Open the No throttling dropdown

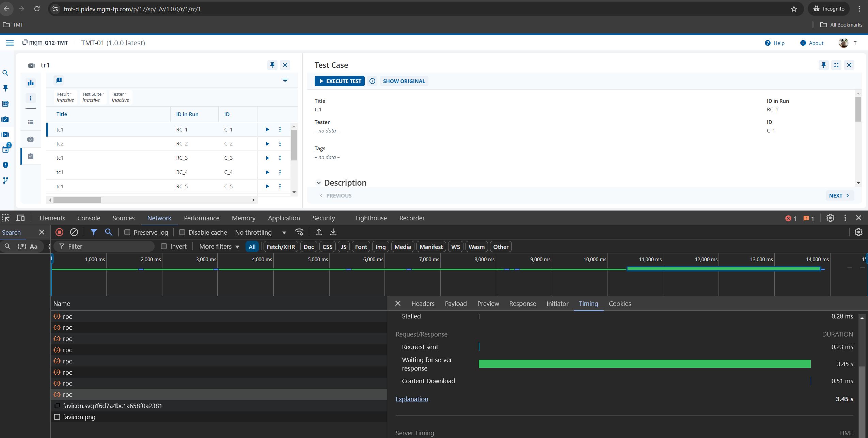coord(261,232)
